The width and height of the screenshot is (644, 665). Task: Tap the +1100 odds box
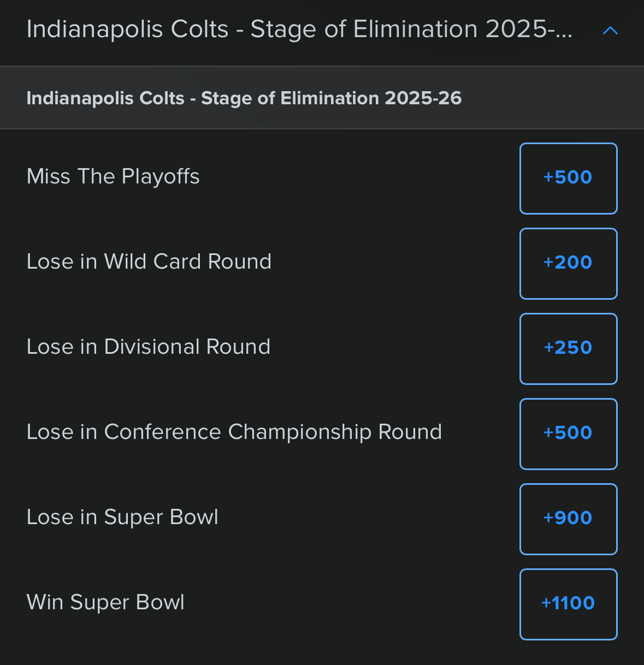(x=568, y=604)
